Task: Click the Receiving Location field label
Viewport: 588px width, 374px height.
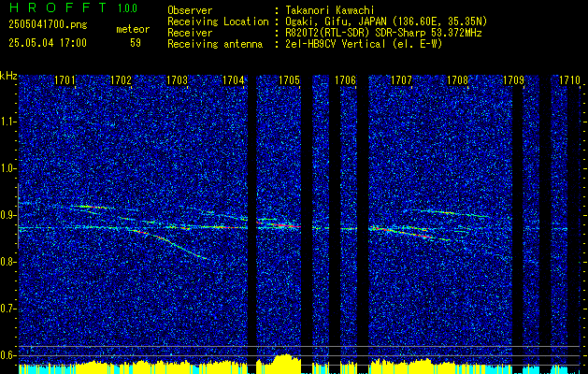Action: tap(218, 22)
